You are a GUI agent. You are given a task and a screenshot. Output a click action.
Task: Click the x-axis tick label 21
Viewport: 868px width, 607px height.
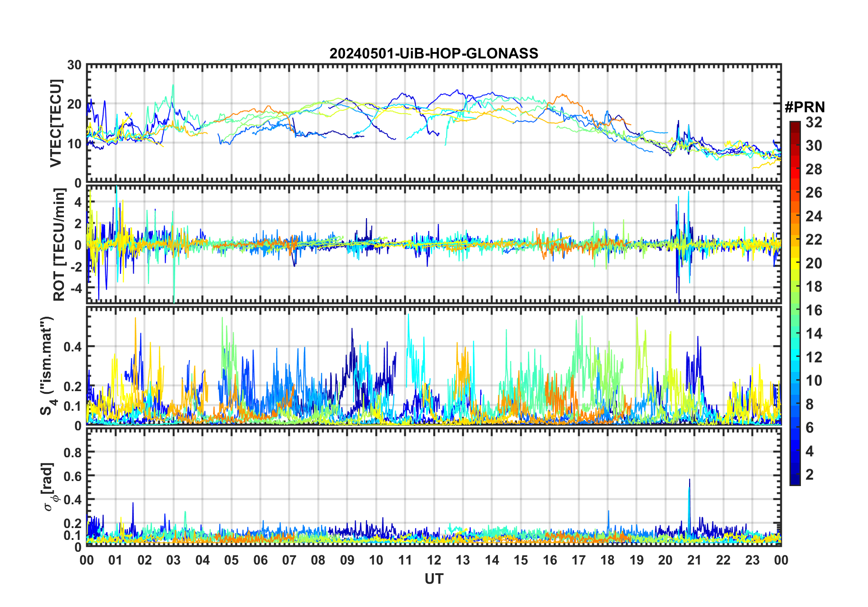coord(694,560)
